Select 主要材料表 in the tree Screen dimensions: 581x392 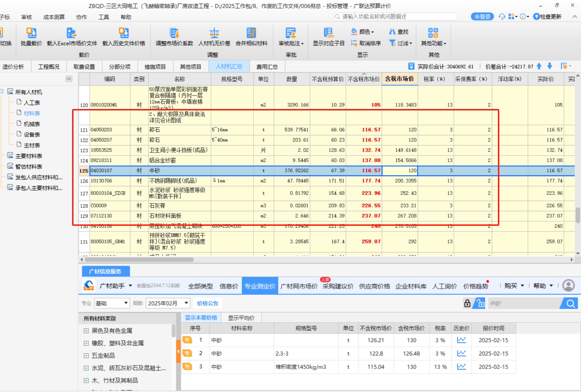pos(28,156)
